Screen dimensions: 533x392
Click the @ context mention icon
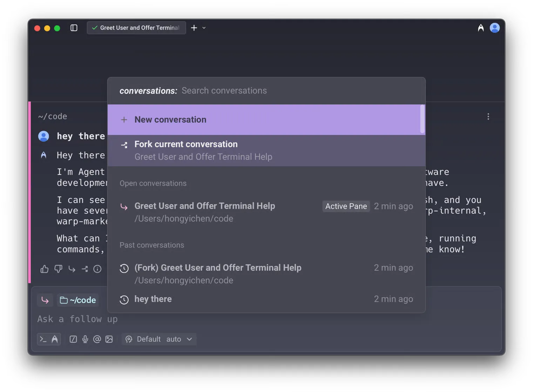(x=97, y=339)
